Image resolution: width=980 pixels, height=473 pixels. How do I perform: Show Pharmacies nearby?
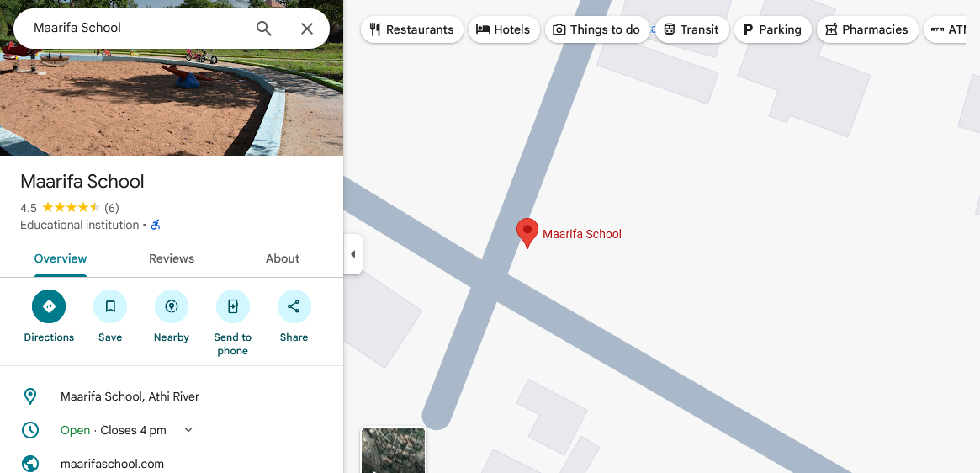point(866,29)
